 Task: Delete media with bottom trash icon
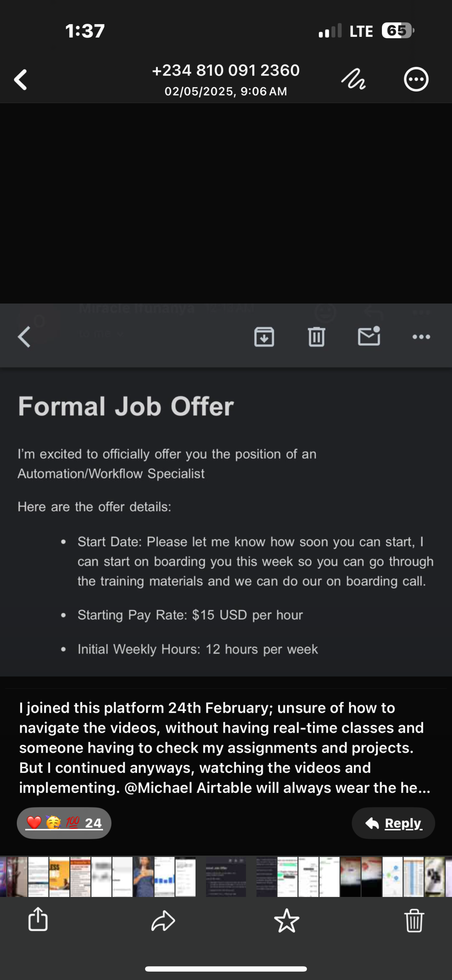(414, 920)
